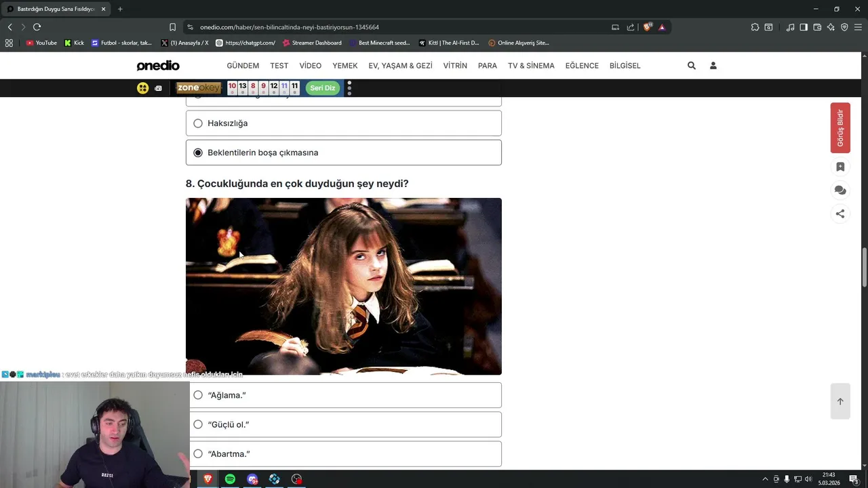This screenshot has width=868, height=488.
Task: Expand the system tray hidden icons chevron
Action: (x=766, y=479)
